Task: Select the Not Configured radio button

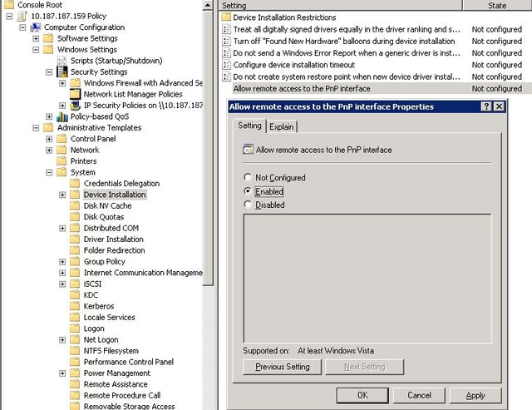Action: click(x=248, y=177)
